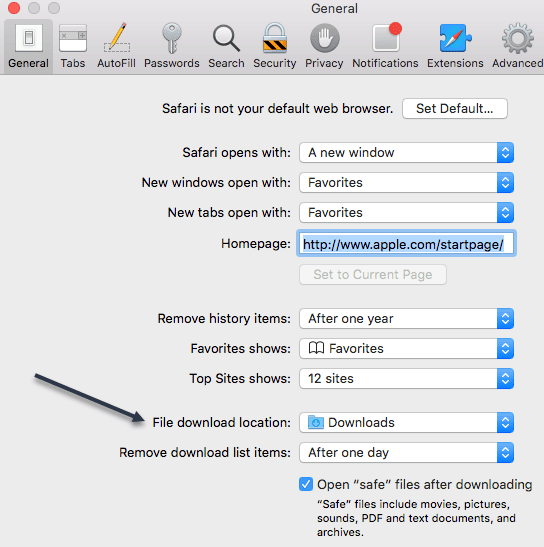Open the Privacy hand icon pane
This screenshot has height=547, width=544.
pyautogui.click(x=324, y=46)
